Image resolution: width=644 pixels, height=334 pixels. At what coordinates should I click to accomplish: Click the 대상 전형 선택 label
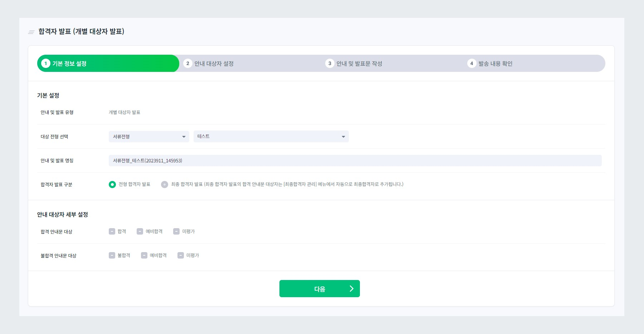pos(54,137)
